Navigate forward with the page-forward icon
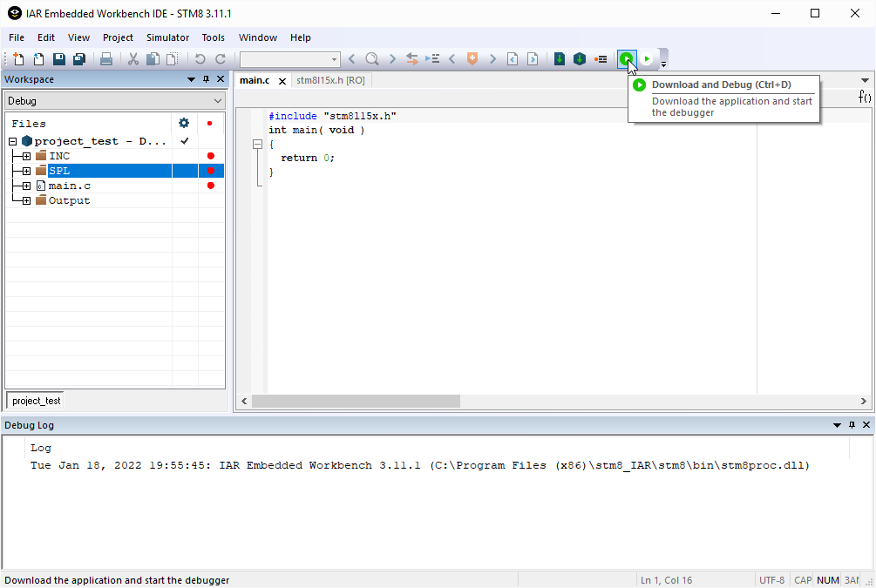This screenshot has width=876, height=588. (x=533, y=58)
